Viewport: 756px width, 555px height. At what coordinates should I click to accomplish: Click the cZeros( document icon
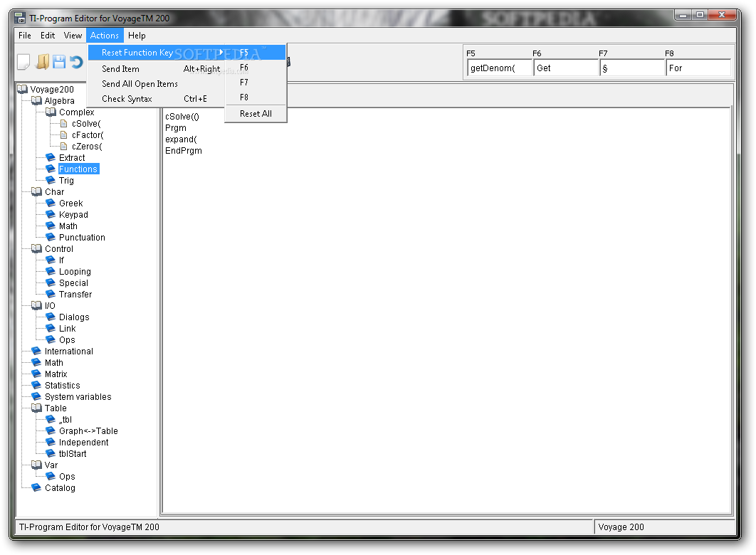pyautogui.click(x=63, y=146)
